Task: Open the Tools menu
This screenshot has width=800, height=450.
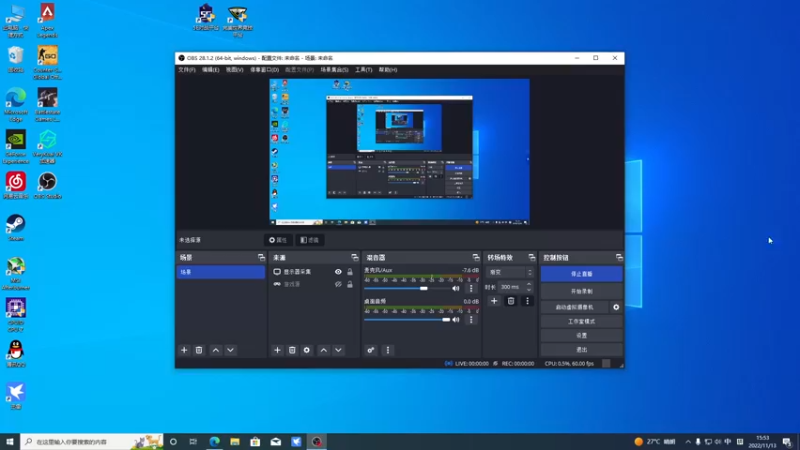Action: [363, 70]
